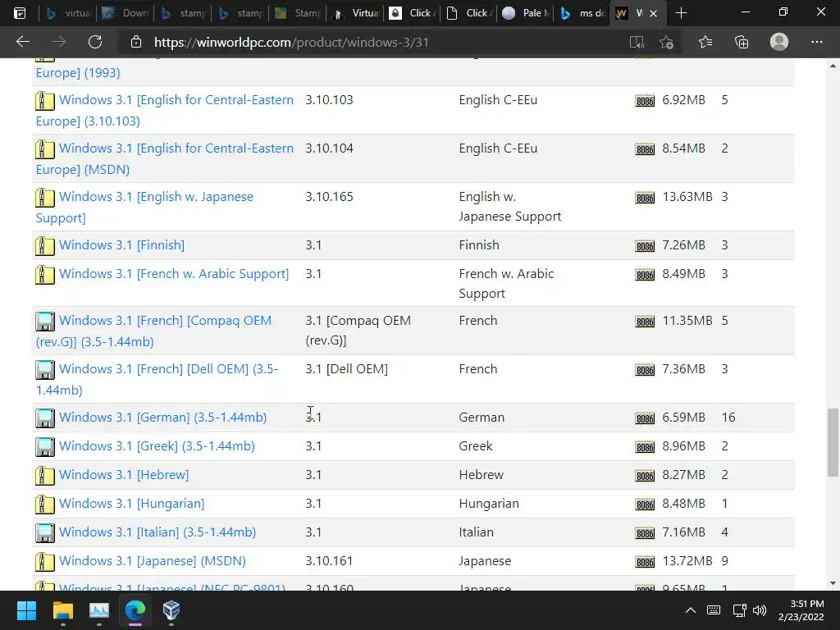Open the Favorites list
This screenshot has width=840, height=630.
(705, 42)
